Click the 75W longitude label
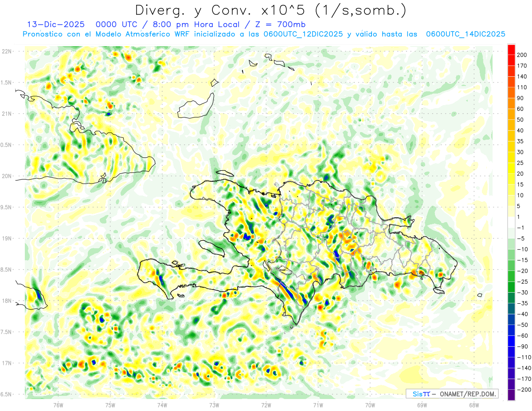The image size is (532, 411). point(110,405)
